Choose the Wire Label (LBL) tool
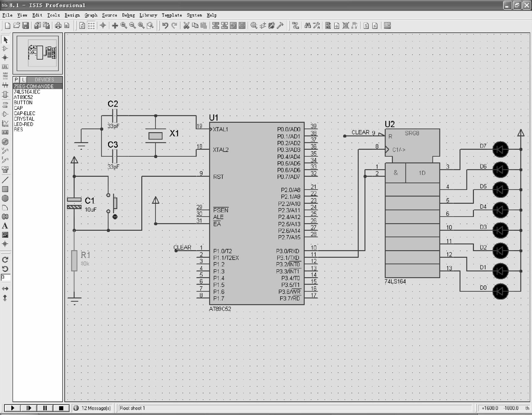This screenshot has width=532, height=415. pyautogui.click(x=5, y=67)
